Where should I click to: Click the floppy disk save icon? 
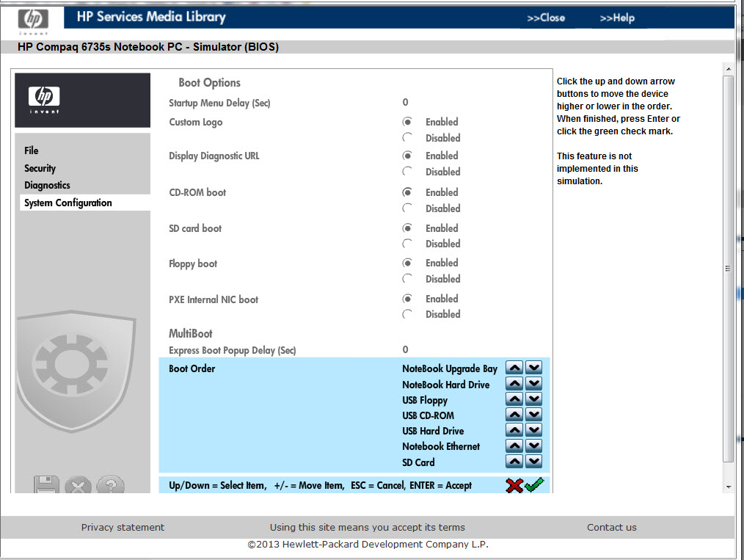(x=46, y=484)
